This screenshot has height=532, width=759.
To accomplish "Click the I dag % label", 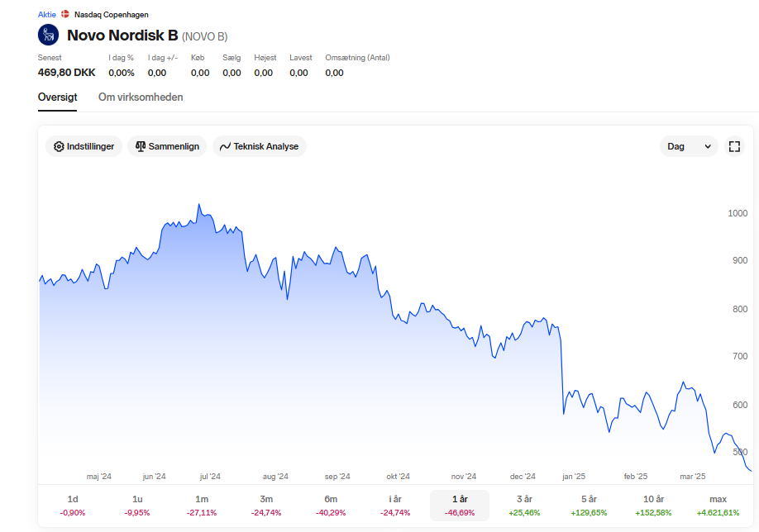I will pyautogui.click(x=121, y=58).
